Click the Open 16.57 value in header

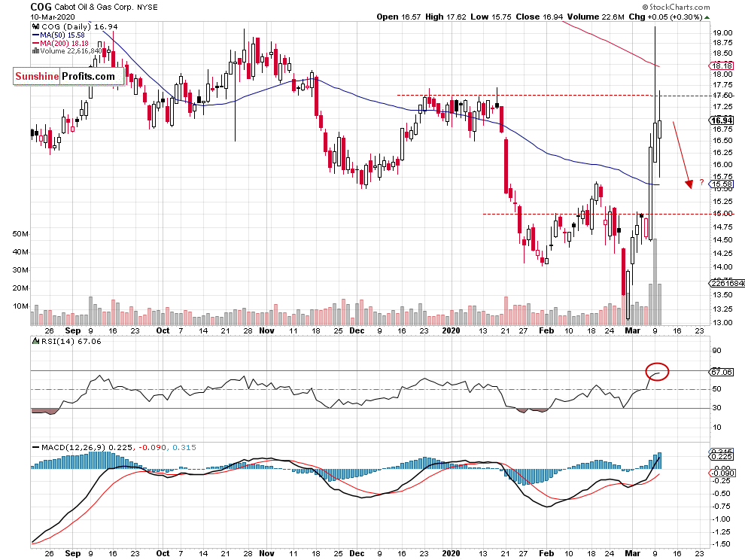point(399,17)
